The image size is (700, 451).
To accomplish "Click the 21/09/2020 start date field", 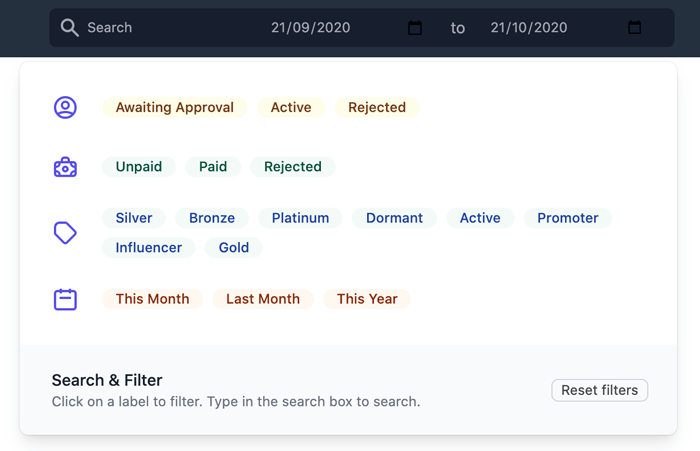I will click(x=335, y=28).
